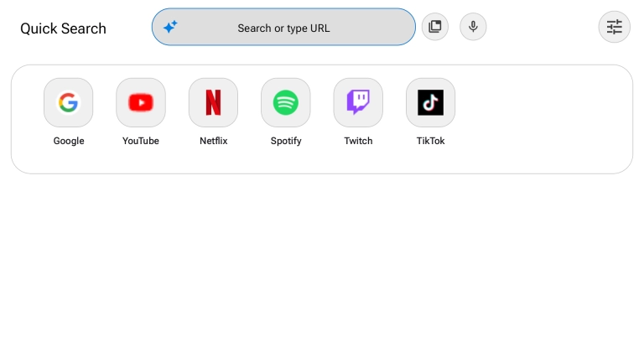Click empty space in the shortcuts panel

545,119
